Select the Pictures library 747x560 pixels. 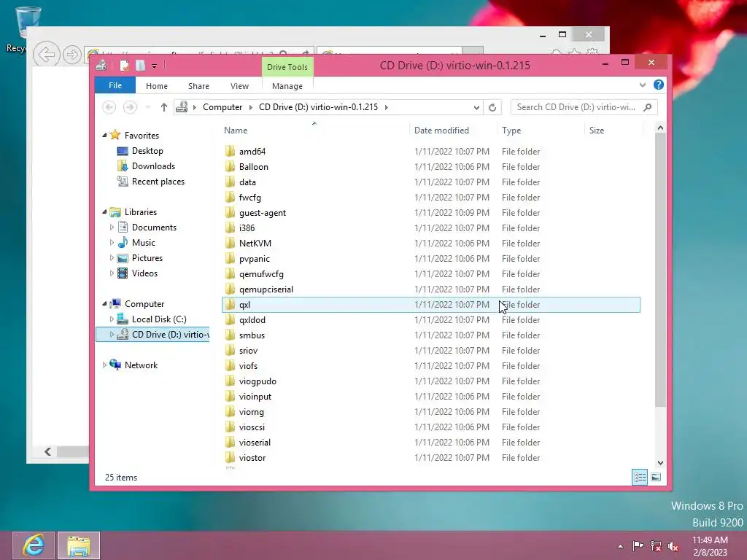147,258
